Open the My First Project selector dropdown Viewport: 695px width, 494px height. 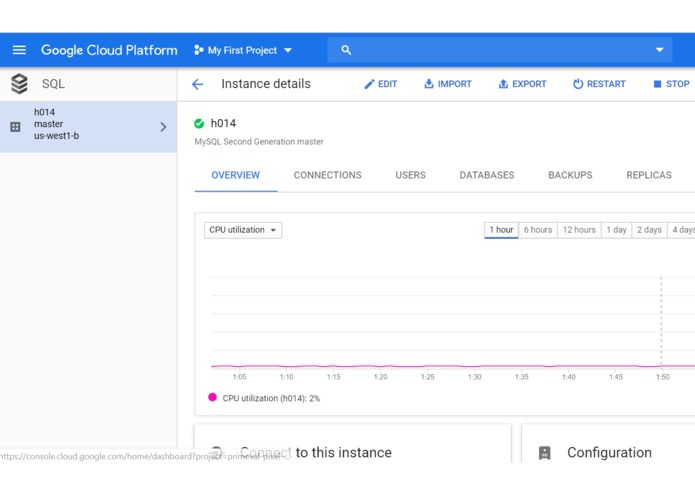coord(243,50)
